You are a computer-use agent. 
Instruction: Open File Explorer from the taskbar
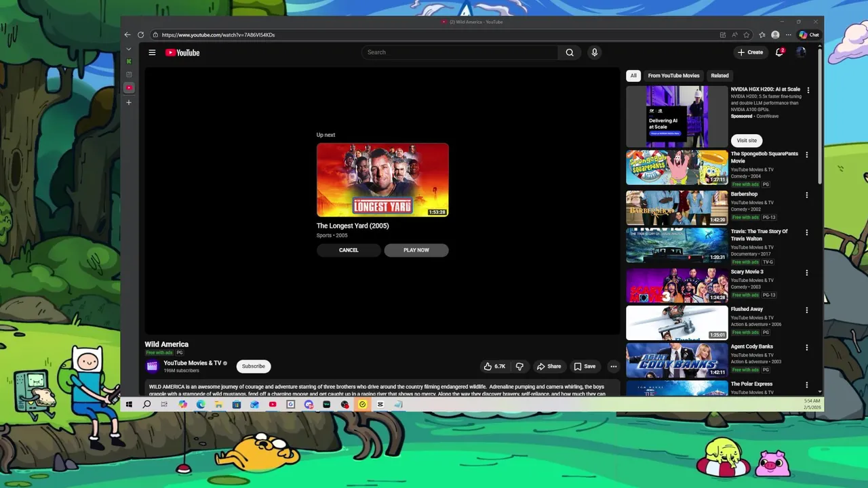pos(218,405)
